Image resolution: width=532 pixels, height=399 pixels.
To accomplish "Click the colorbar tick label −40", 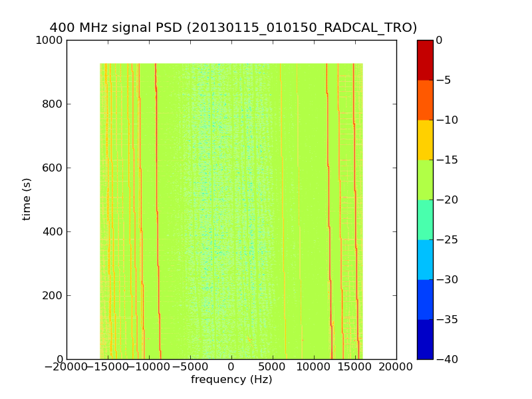I will (444, 359).
